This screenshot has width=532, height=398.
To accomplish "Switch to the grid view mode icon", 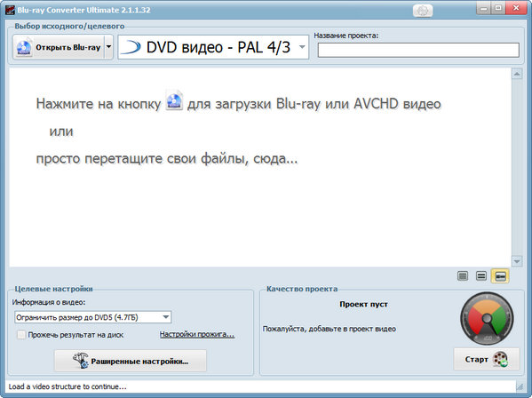I will pyautogui.click(x=463, y=276).
